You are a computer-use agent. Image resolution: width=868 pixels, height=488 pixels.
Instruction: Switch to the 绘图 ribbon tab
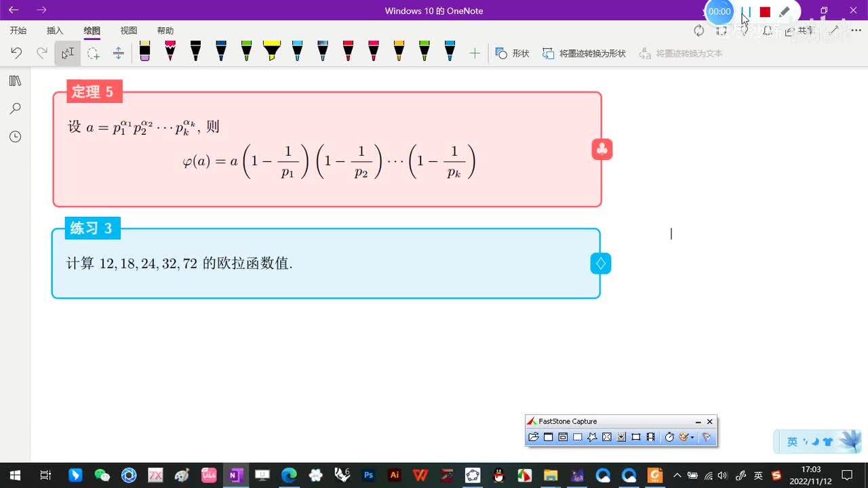(92, 30)
